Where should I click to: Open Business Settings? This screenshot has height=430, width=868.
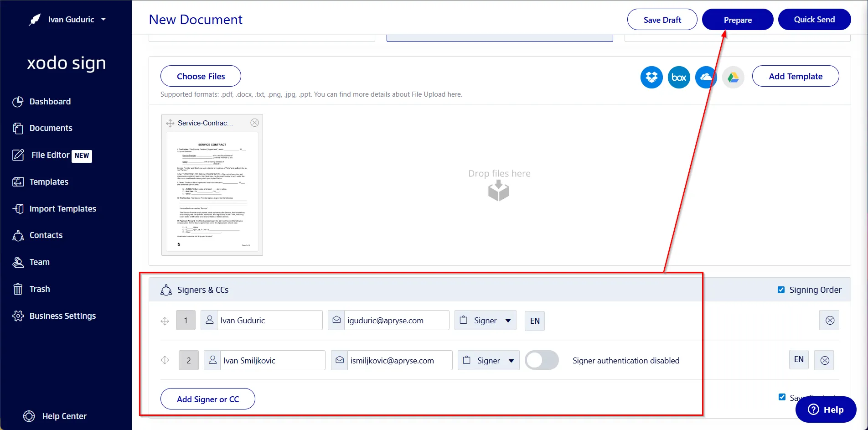click(62, 316)
